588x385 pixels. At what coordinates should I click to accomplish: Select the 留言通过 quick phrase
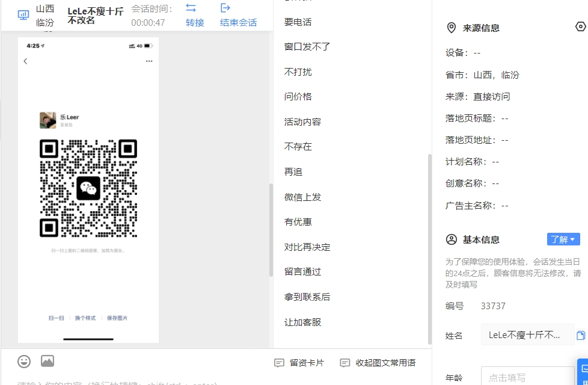(302, 272)
